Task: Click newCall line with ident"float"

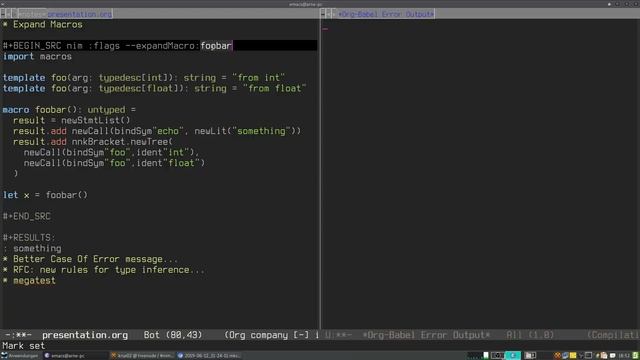Action: tap(114, 163)
